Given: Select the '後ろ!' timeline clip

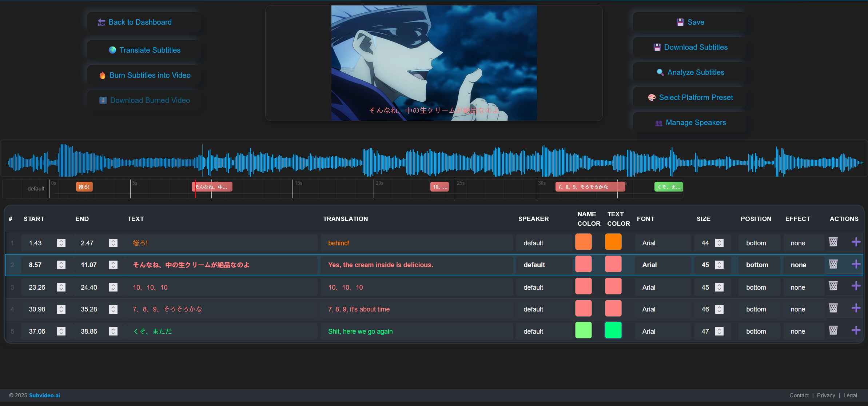Looking at the screenshot, I should point(84,187).
